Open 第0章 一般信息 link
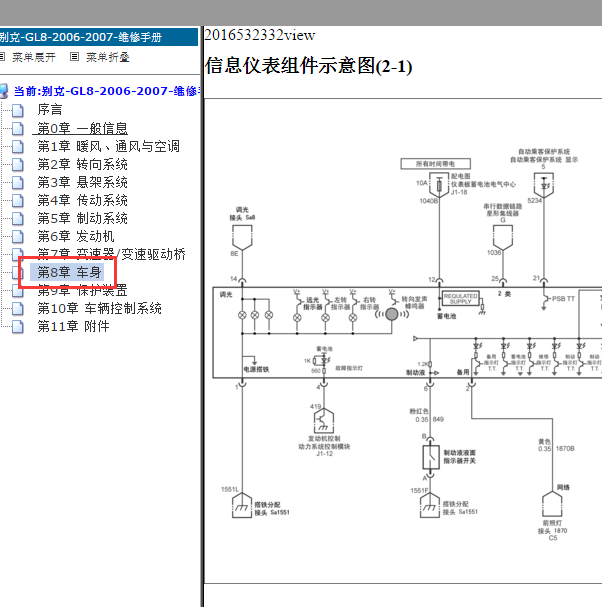The width and height of the screenshot is (602, 607). pyautogui.click(x=82, y=128)
